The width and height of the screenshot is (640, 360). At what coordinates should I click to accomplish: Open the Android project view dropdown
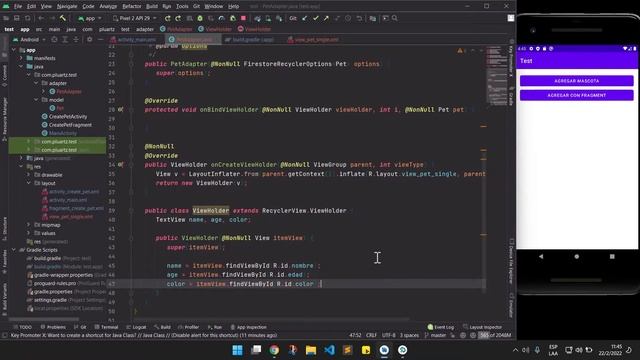coord(29,40)
